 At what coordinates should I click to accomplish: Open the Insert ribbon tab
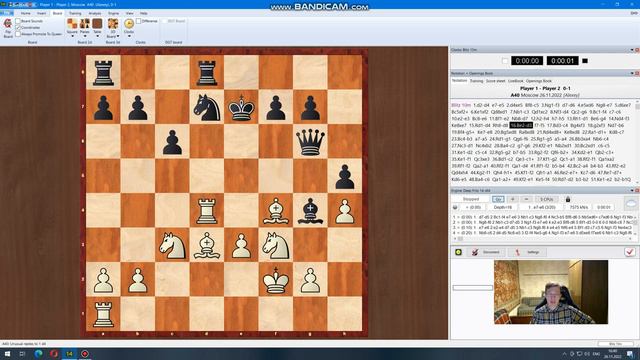coord(41,13)
